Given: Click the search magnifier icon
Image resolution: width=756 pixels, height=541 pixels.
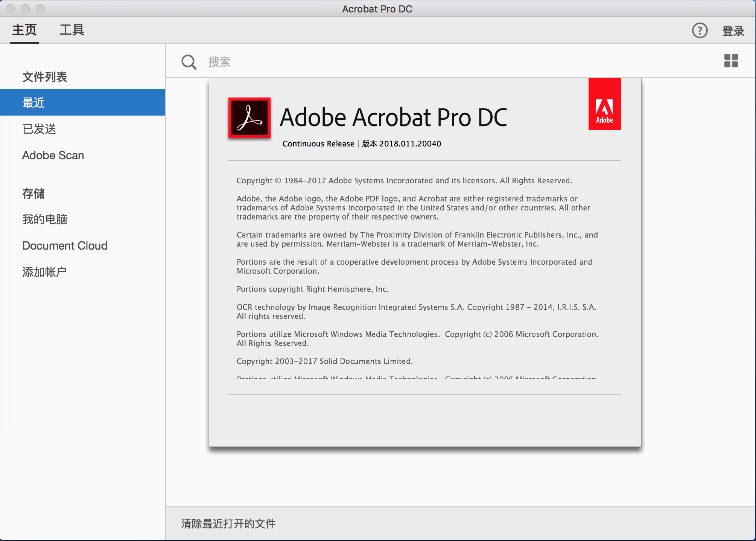Looking at the screenshot, I should tap(189, 62).
